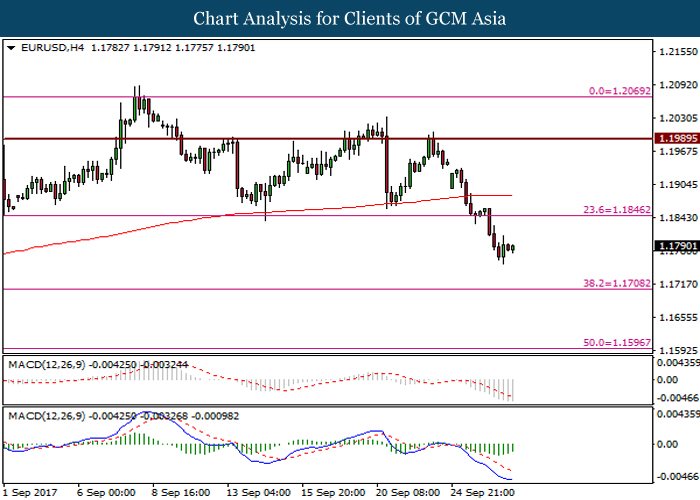Click the 50.0=1.15967 Fibonacci level label
Viewport: 700px width, 500px height.
(x=615, y=343)
